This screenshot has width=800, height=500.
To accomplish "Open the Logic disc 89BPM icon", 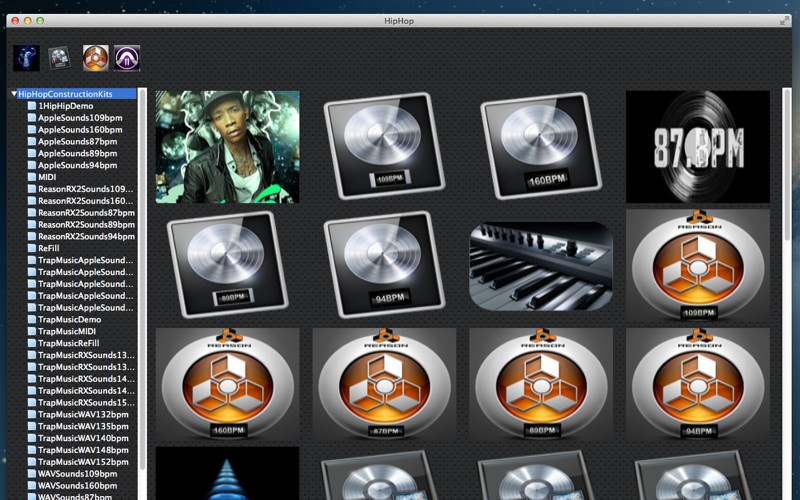I will 228,264.
